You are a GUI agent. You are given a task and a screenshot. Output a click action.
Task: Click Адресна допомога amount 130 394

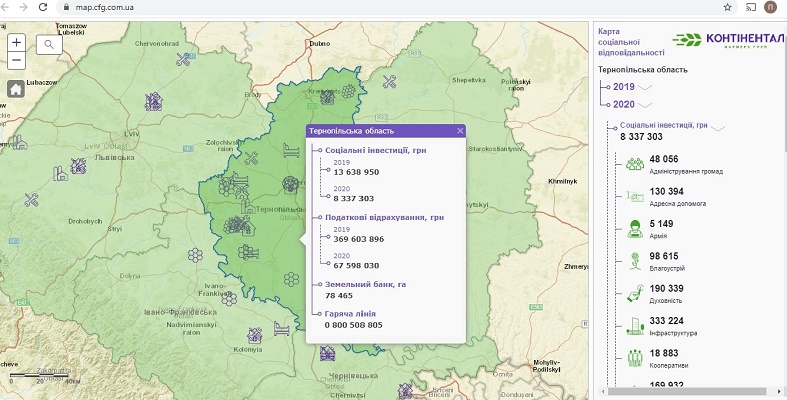(666, 191)
